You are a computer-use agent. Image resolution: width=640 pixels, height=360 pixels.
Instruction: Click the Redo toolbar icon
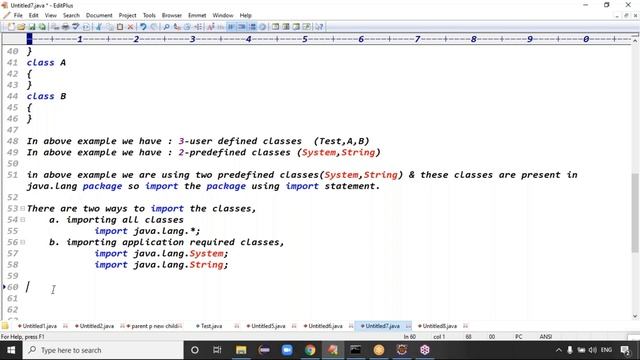(154, 27)
